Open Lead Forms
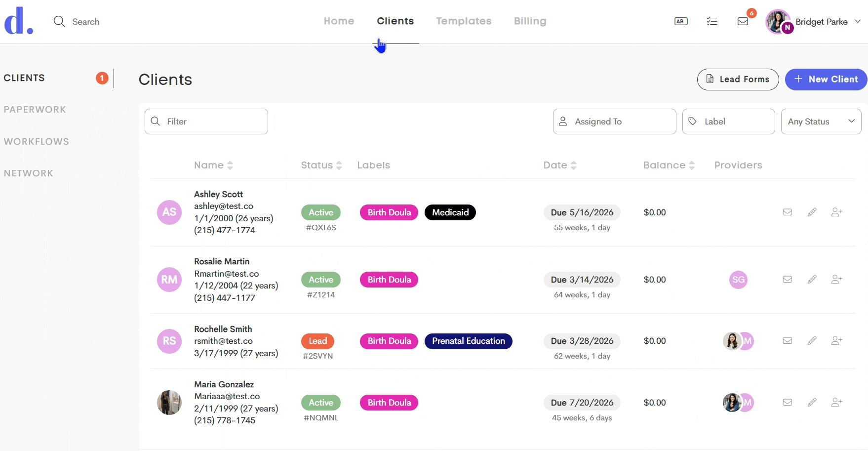Viewport: 868px width, 451px height. click(738, 80)
